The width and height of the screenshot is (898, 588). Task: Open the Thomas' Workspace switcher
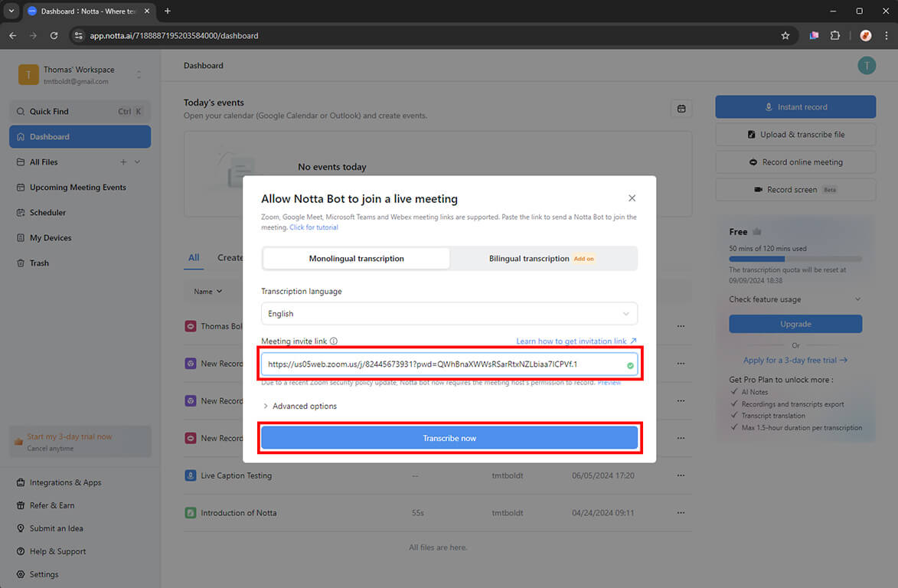coord(80,75)
